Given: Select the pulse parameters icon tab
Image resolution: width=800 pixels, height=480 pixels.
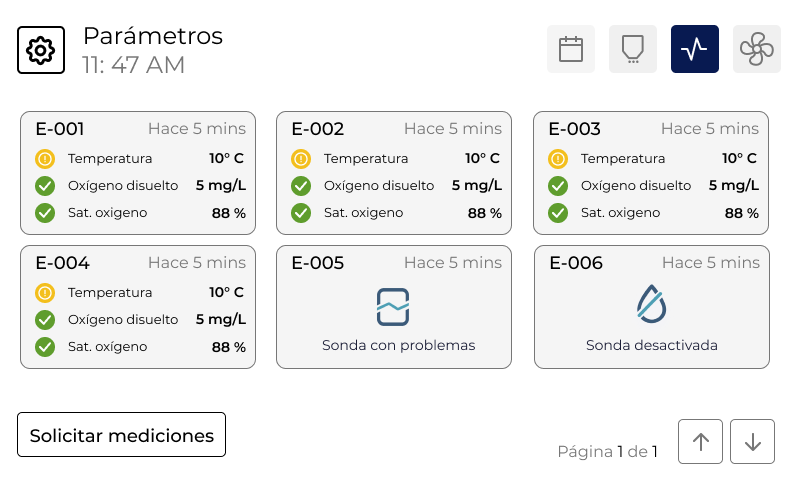Looking at the screenshot, I should coord(695,49).
